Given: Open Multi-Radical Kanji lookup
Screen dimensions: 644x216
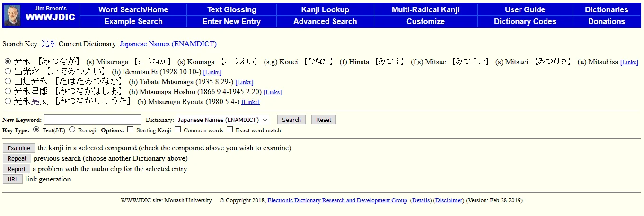Looking at the screenshot, I should (425, 9).
